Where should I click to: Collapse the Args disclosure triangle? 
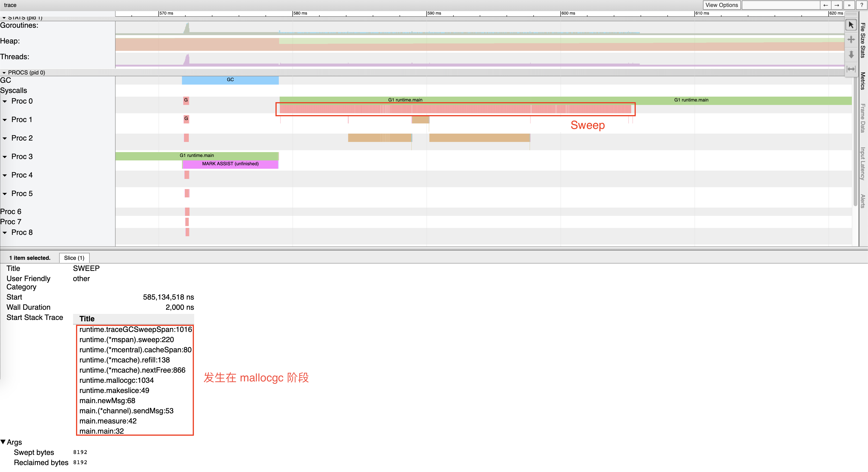(3, 442)
